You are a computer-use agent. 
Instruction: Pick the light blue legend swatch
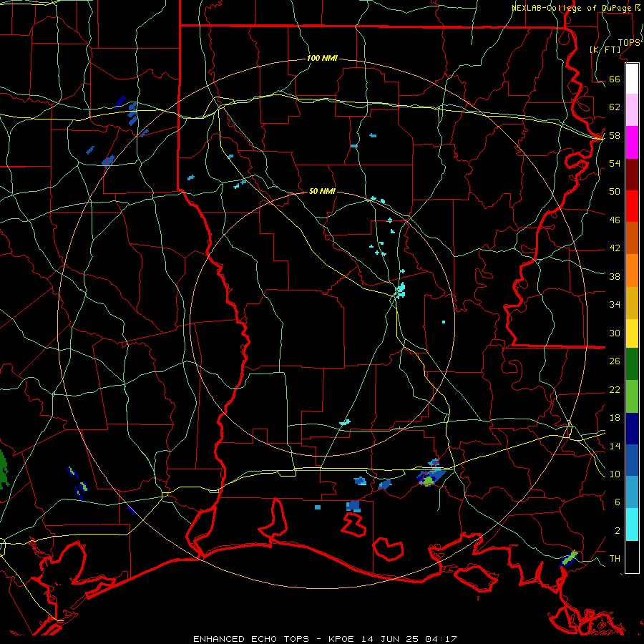coord(632,492)
